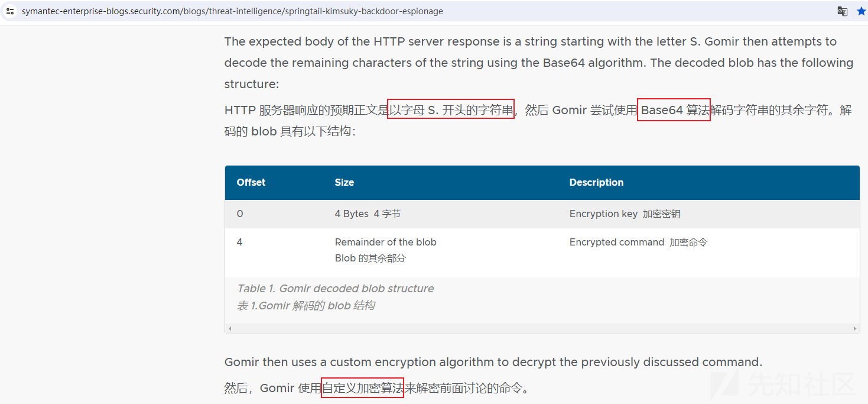The width and height of the screenshot is (868, 404).
Task: Toggle the bookmark star for this page
Action: pos(861,11)
